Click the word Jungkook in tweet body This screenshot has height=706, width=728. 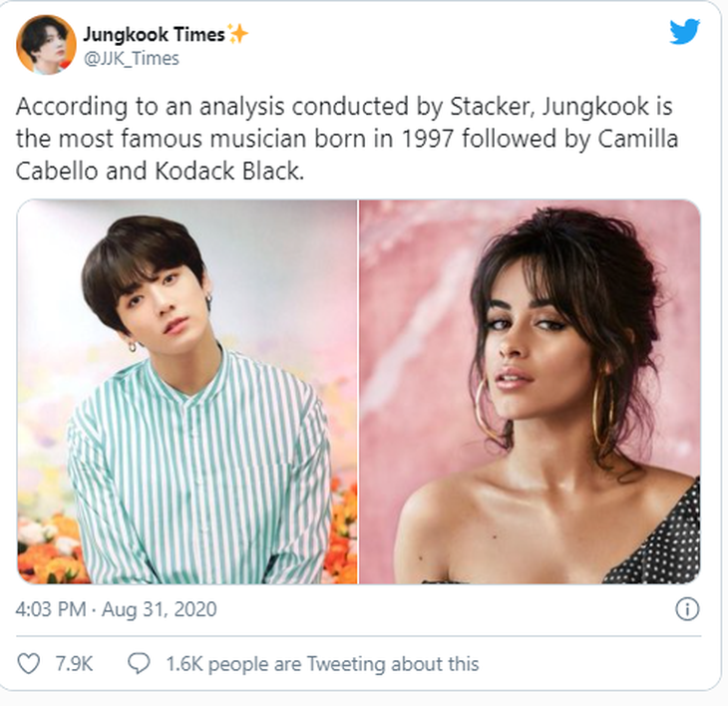(x=595, y=107)
